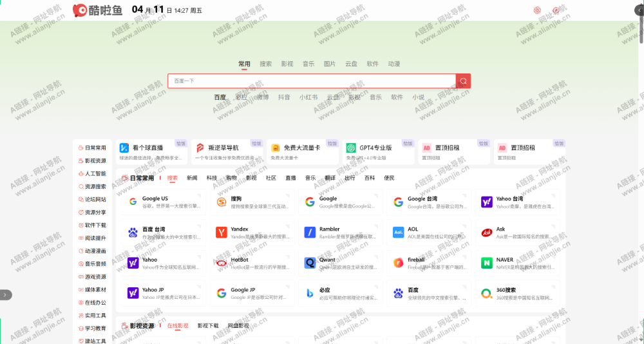644x344 pixels.
Task: Expand the left side panel arrow
Action: pos(5,294)
